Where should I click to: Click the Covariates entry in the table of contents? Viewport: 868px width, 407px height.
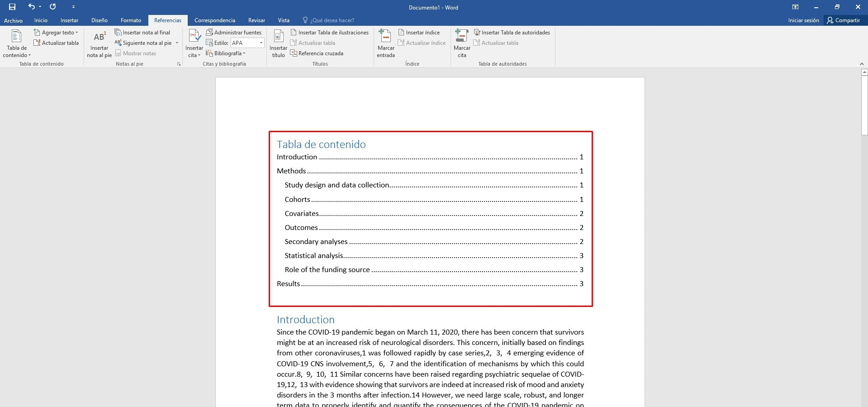(x=434, y=214)
